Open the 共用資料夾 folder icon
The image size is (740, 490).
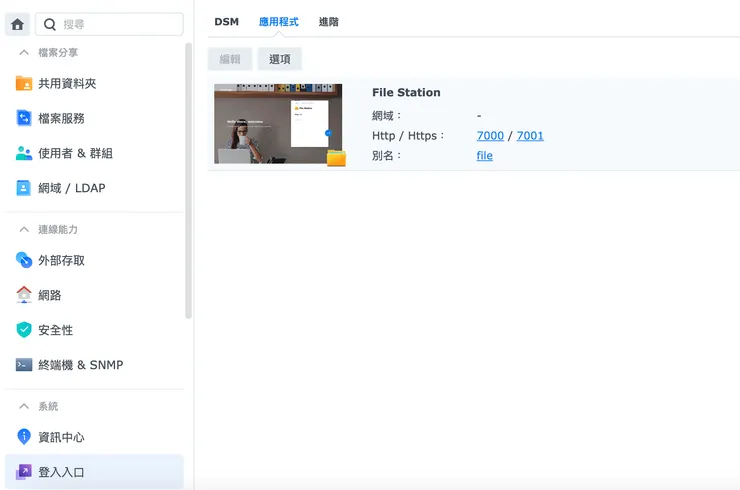coord(24,83)
